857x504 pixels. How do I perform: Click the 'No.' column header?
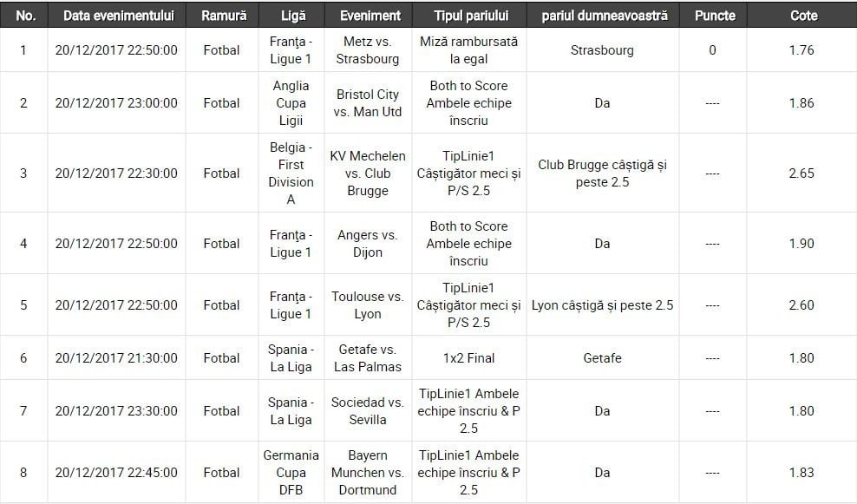pyautogui.click(x=23, y=16)
